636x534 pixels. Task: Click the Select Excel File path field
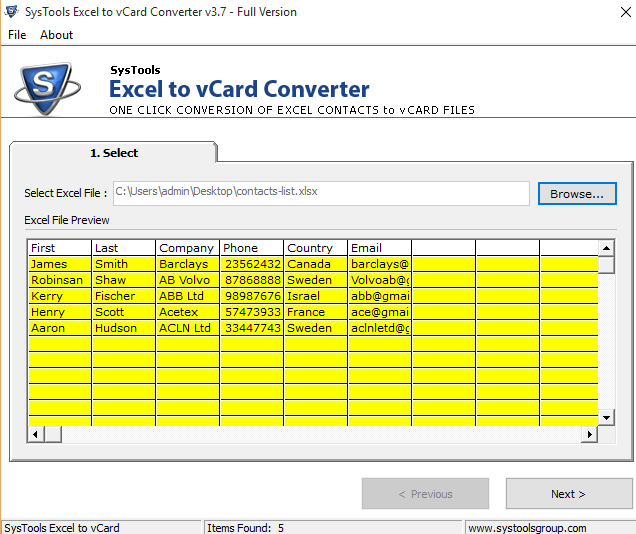[320, 192]
